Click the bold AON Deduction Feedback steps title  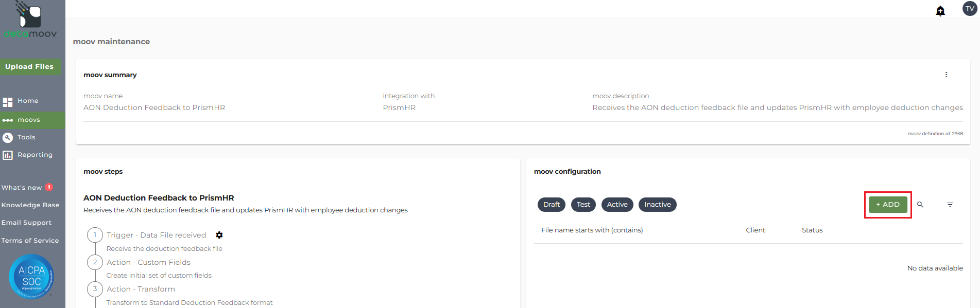159,198
